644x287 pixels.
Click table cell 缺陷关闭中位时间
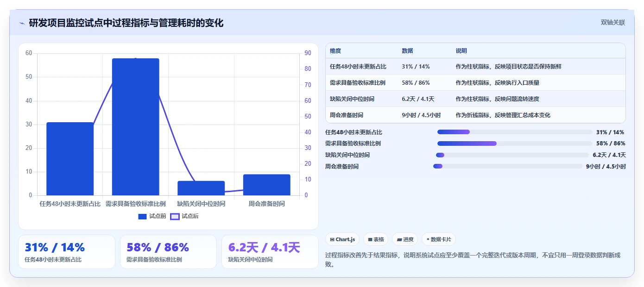352,99
